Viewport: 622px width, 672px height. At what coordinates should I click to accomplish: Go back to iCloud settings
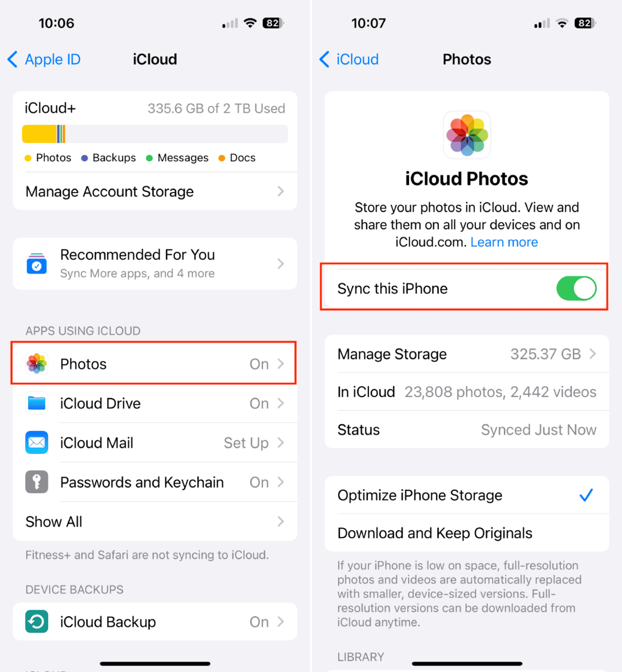[x=349, y=59]
